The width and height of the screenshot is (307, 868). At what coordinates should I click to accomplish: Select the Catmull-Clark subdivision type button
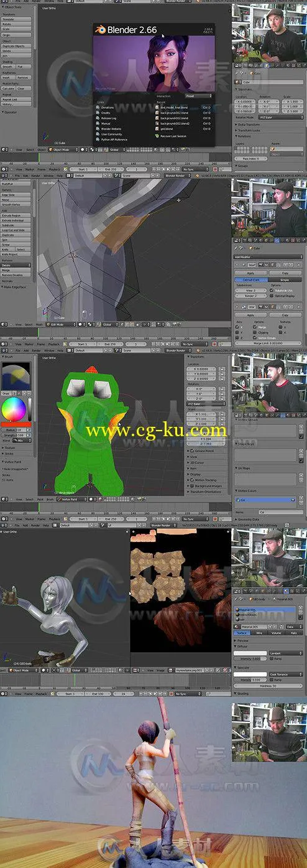(250, 280)
